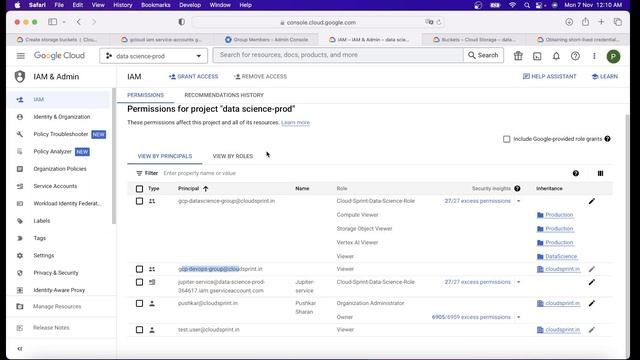Open the three-dot settings menu in header
This screenshot has width=640, height=360.
[x=594, y=56]
